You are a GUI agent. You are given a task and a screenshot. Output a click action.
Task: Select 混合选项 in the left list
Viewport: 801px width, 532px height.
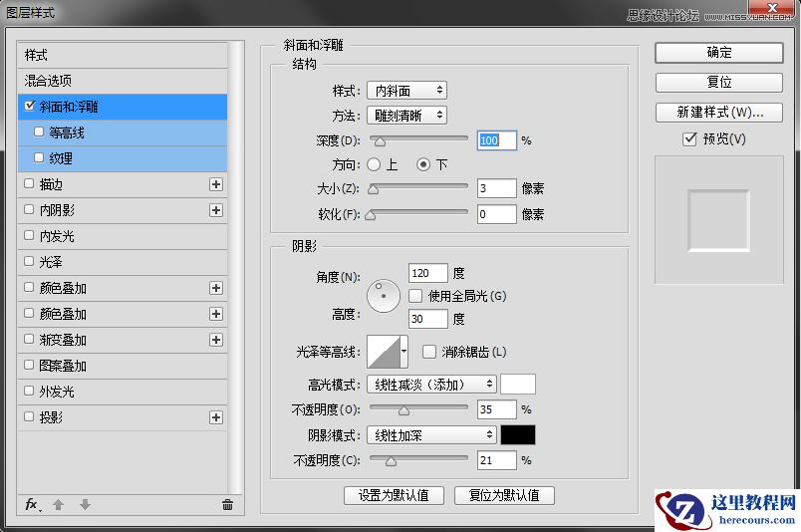(123, 81)
